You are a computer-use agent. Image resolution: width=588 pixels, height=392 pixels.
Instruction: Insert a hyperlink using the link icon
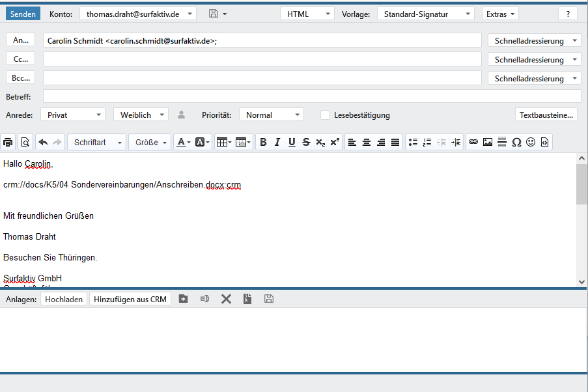[473, 142]
